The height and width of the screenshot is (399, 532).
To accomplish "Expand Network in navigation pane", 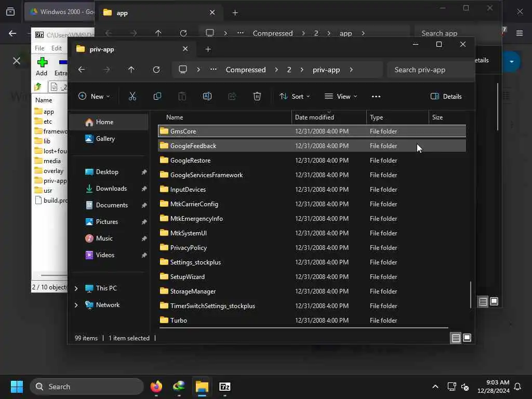I will point(76,305).
